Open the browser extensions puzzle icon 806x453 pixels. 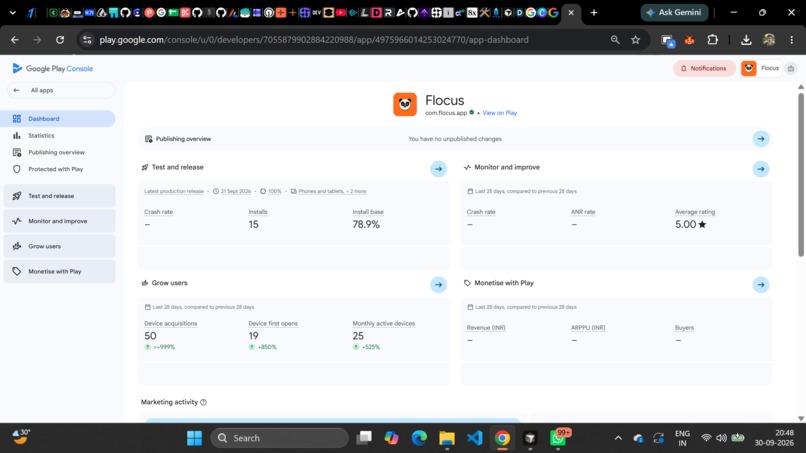712,40
